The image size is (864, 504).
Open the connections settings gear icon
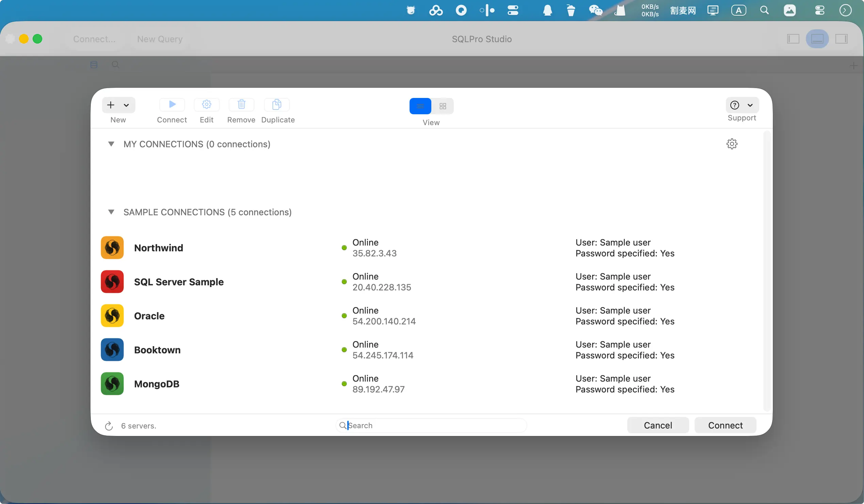tap(732, 144)
